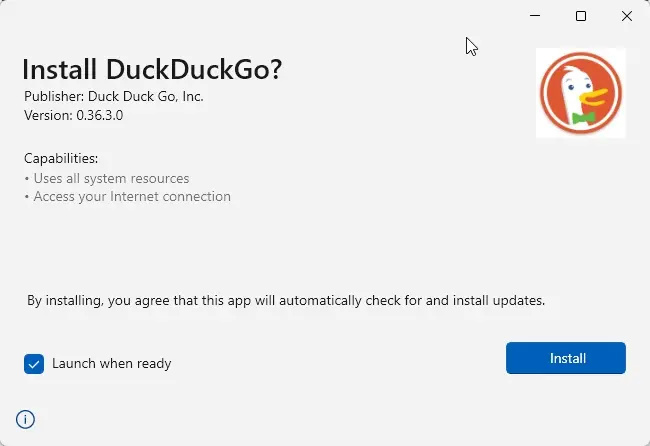Toggle the Launch when ready checkbox
The height and width of the screenshot is (446, 650).
[x=34, y=364]
